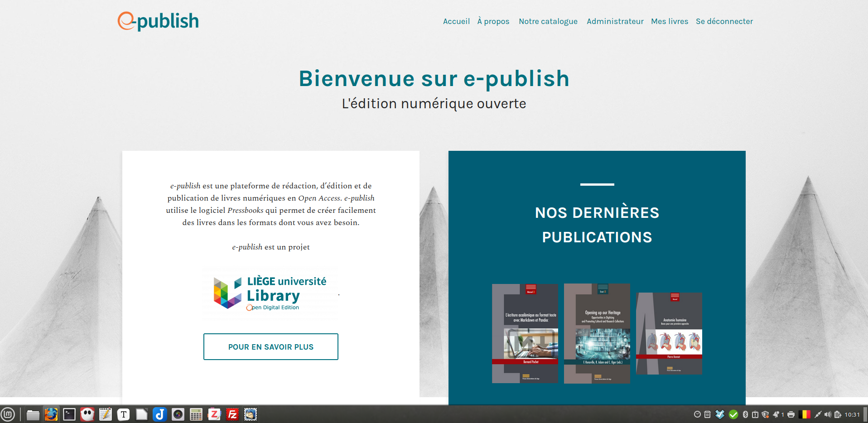Screen dimensions: 868x423
Task: Launch the terminal from the taskbar
Action: pos(69,414)
